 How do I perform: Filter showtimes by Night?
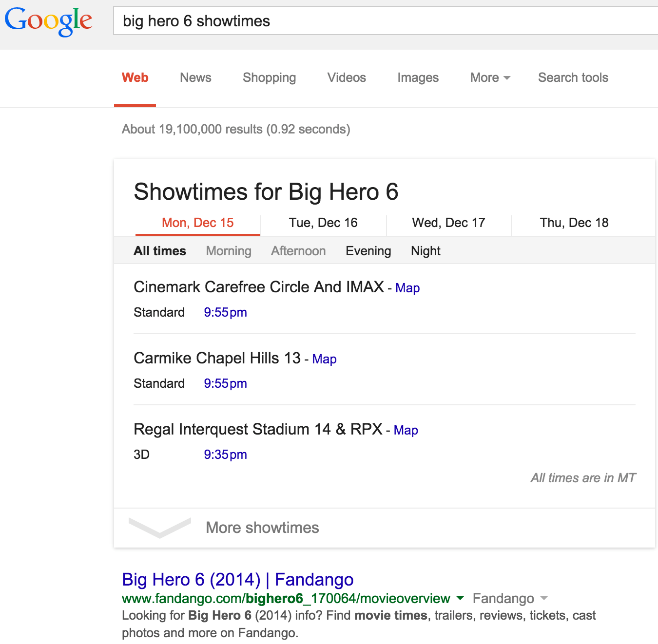point(426,251)
